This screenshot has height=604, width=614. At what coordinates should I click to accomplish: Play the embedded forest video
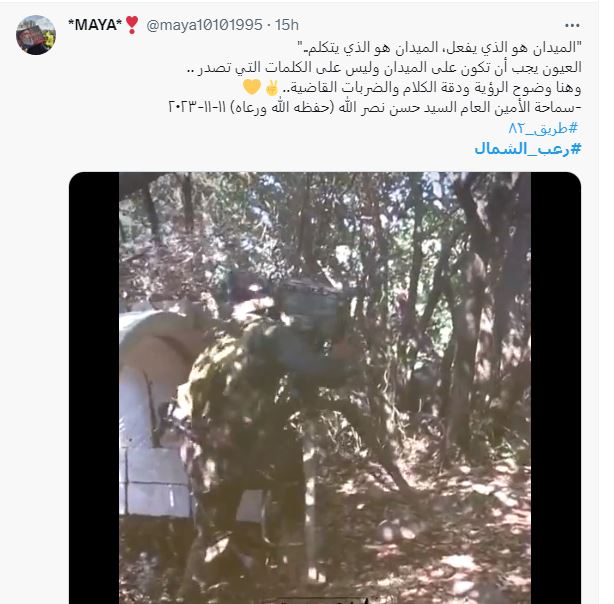(325, 388)
